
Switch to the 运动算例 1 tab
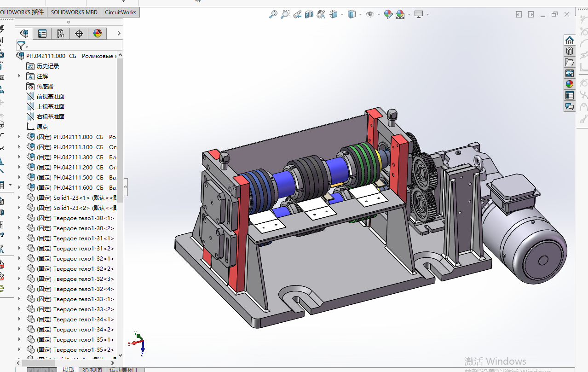123,369
